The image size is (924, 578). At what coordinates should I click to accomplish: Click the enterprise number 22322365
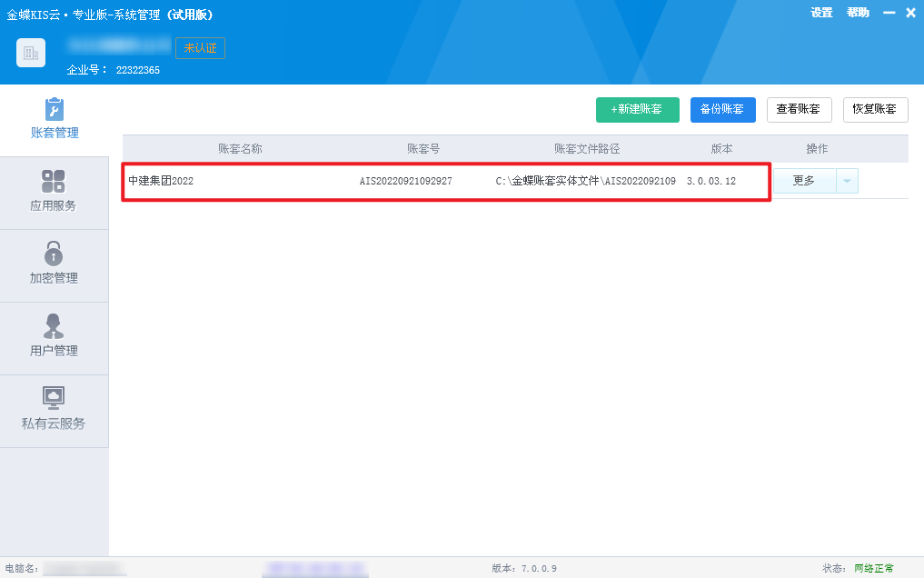(x=138, y=70)
